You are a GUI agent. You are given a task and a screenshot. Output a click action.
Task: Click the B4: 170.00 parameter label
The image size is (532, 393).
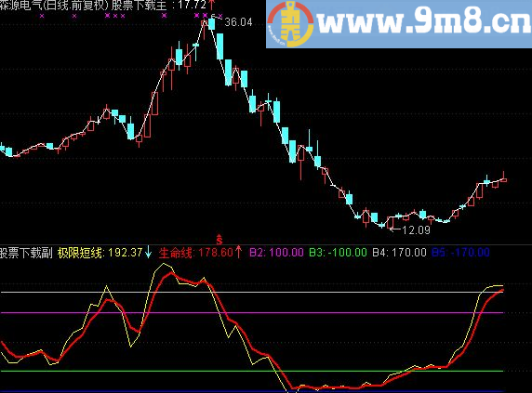[x=399, y=253]
